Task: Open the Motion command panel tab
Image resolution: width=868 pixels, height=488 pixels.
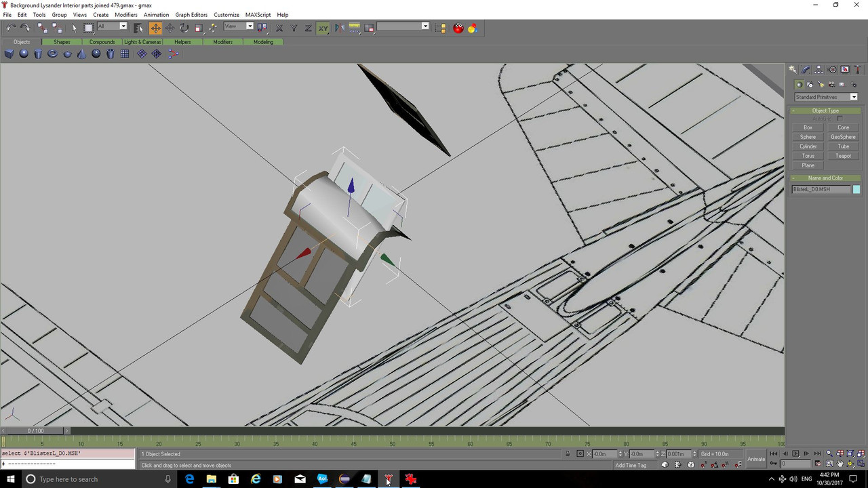Action: click(x=832, y=70)
